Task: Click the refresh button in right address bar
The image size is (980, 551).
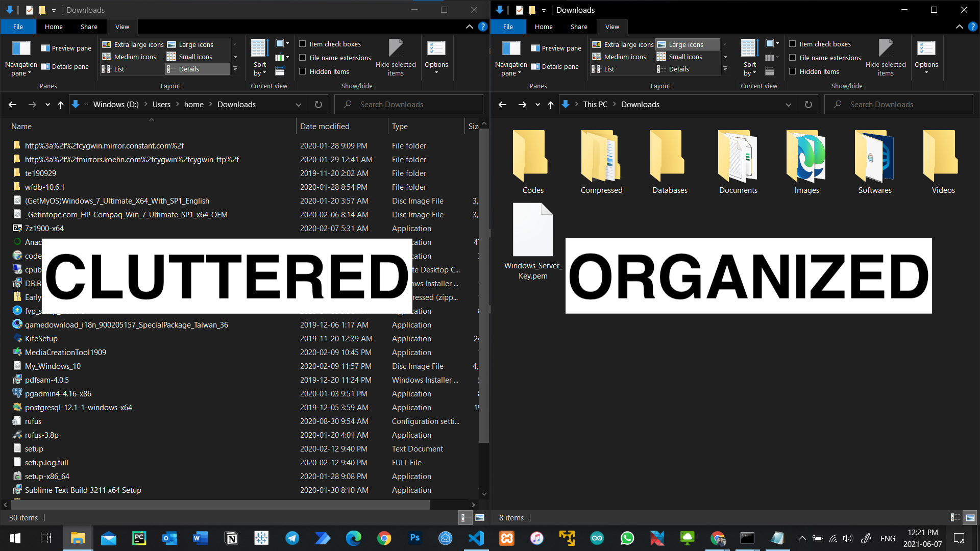Action: click(808, 105)
